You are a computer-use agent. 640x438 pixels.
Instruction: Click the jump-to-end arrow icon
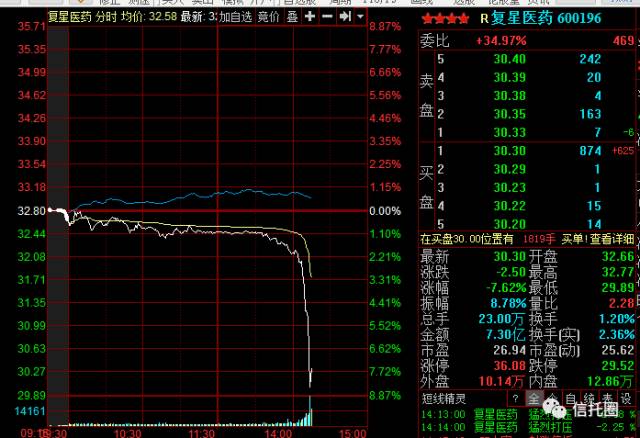click(345, 17)
